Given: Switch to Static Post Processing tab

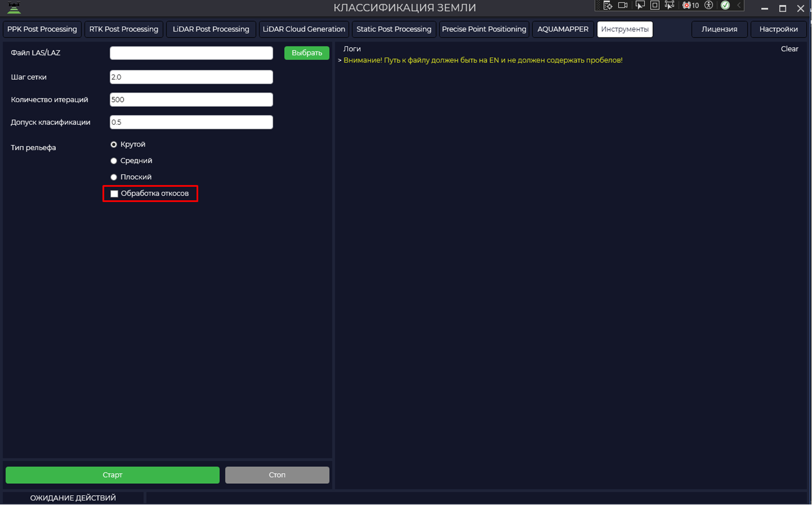Looking at the screenshot, I should pyautogui.click(x=394, y=29).
